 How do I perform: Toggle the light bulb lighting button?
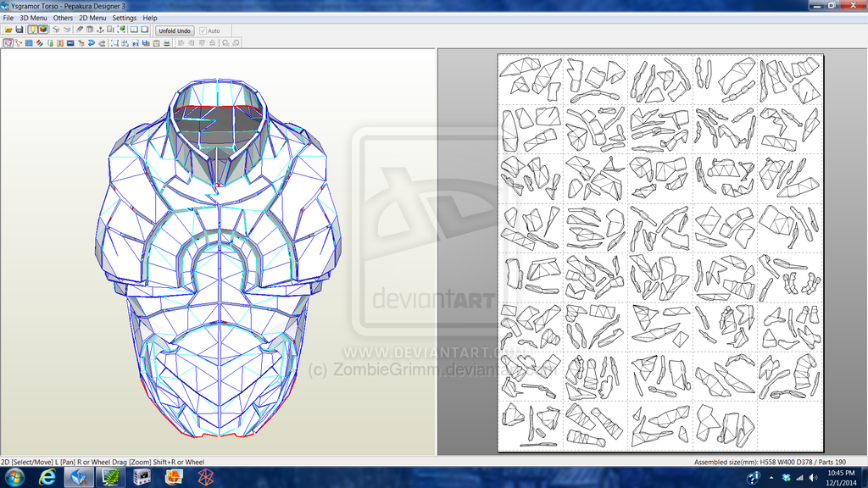[33, 30]
